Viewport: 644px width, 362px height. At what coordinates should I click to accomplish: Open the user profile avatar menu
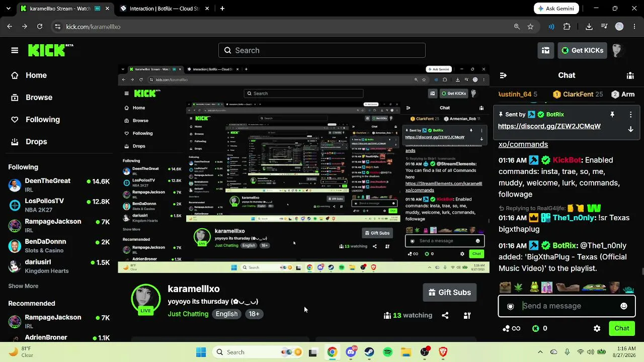tap(617, 50)
